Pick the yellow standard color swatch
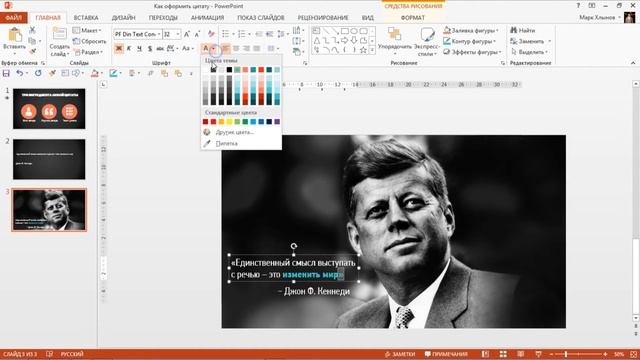The width and height of the screenshot is (640, 360). [229, 122]
